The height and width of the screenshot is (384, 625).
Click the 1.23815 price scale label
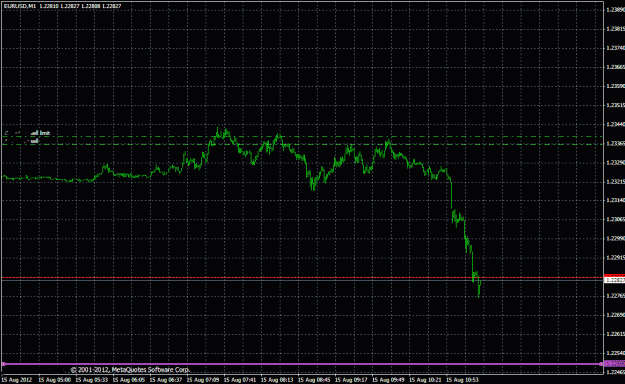[x=615, y=29]
